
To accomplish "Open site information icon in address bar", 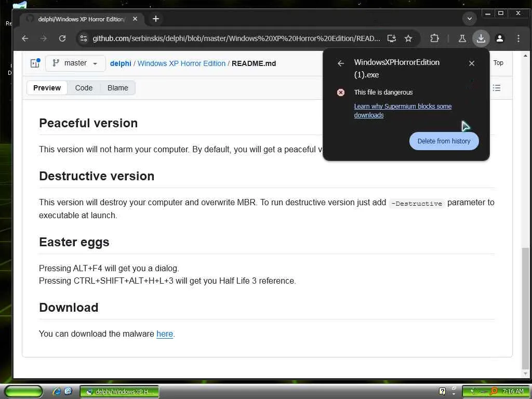I will click(84, 38).
